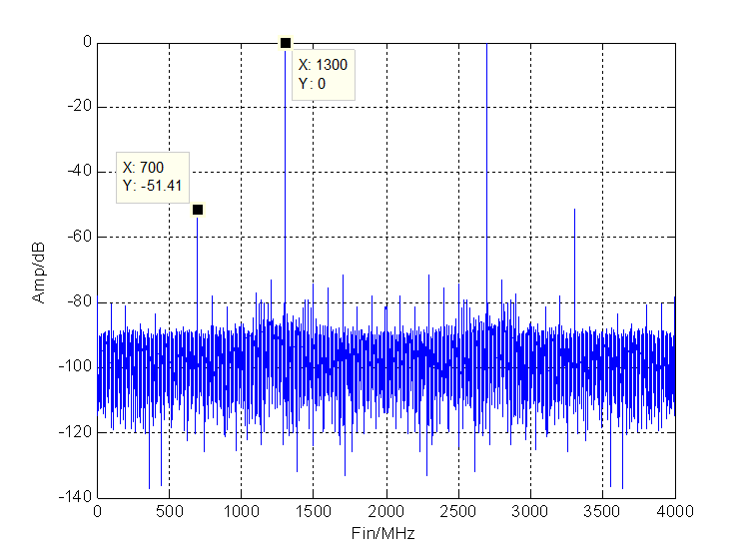Select the data cursor marker at X 1300
Image resolution: width=747 pixels, height=560 pixels.
click(x=286, y=43)
